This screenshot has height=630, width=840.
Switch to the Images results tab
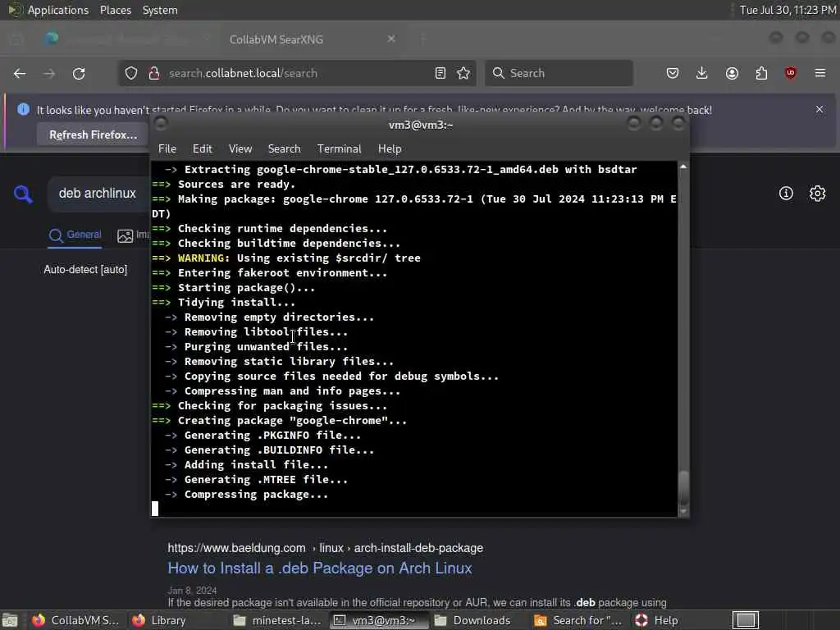[x=134, y=235]
